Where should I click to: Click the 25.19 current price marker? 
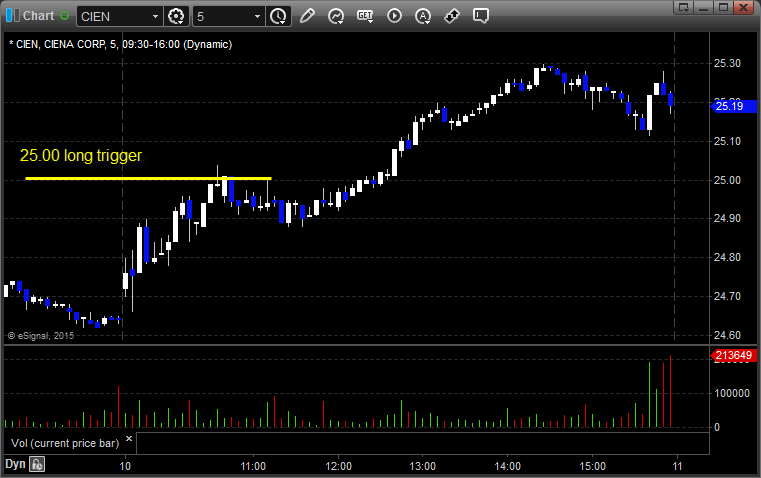pyautogui.click(x=734, y=106)
